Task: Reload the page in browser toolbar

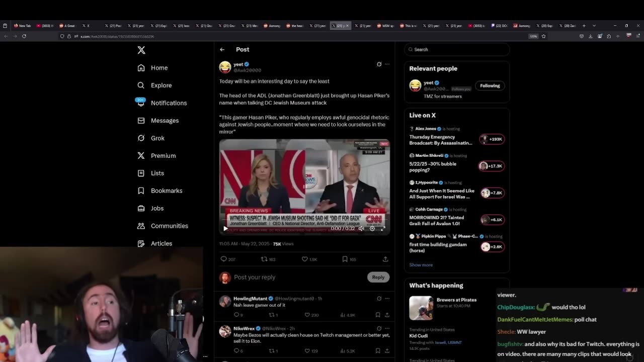Action: pos(24,36)
